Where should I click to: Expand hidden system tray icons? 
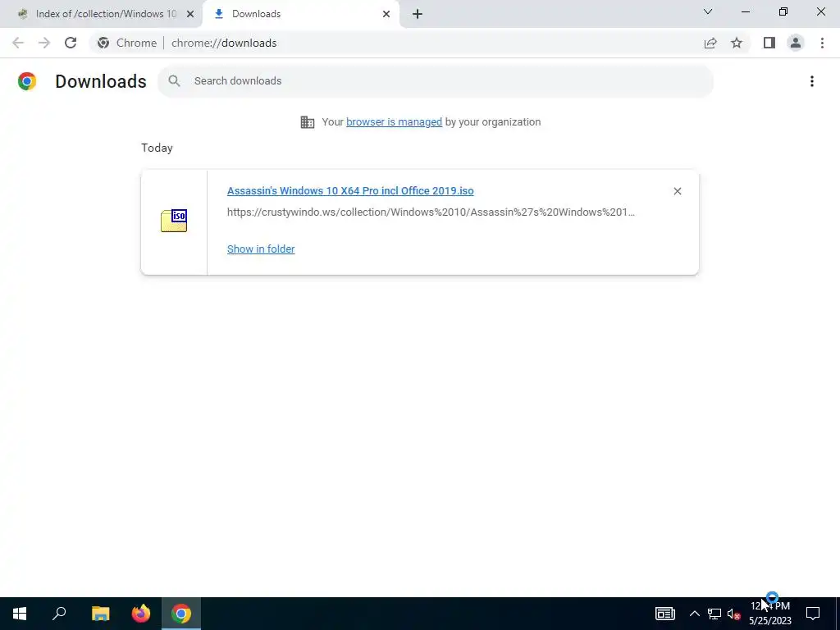[694, 614]
